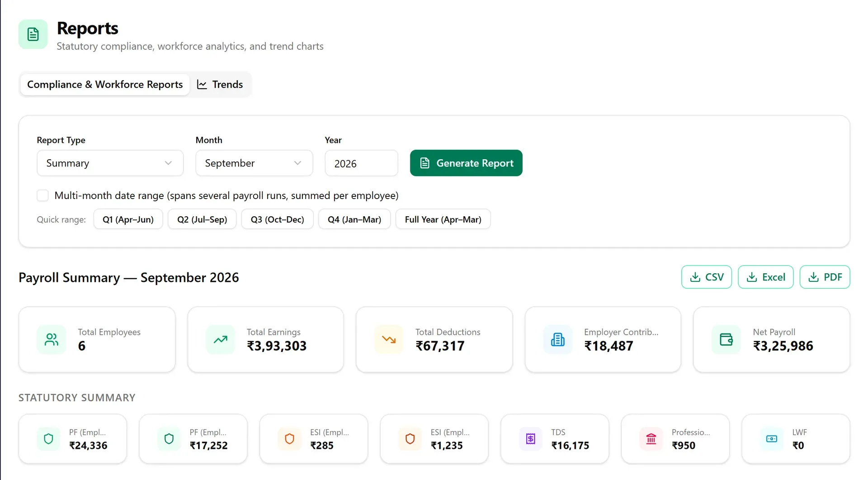
Task: Click the trend chart icon on Trends tab
Action: [x=202, y=85]
